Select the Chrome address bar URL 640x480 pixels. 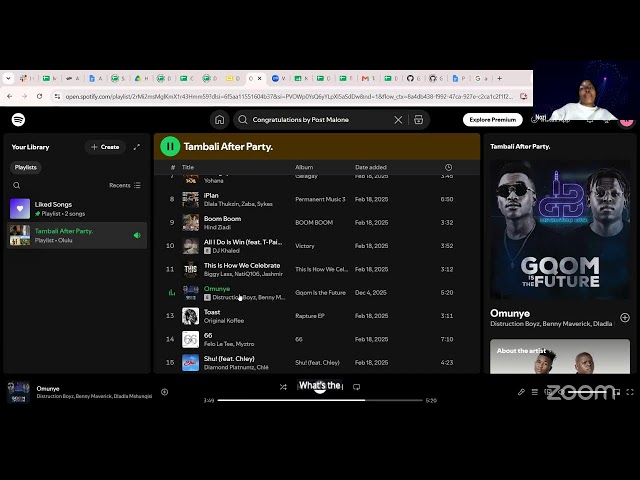(x=289, y=96)
